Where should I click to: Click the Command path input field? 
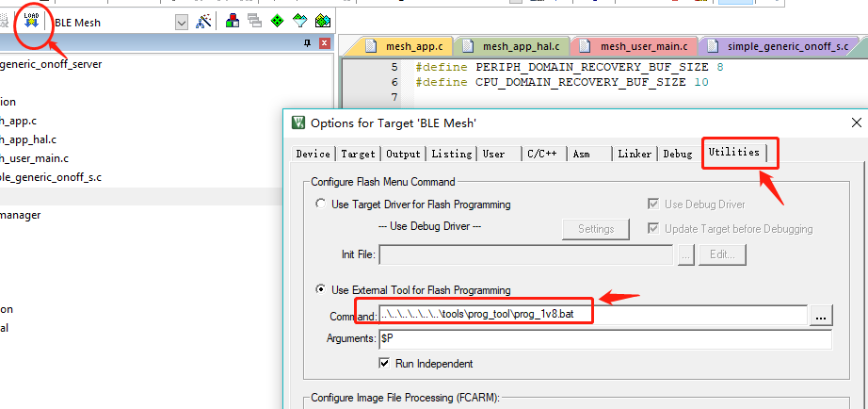tap(593, 315)
